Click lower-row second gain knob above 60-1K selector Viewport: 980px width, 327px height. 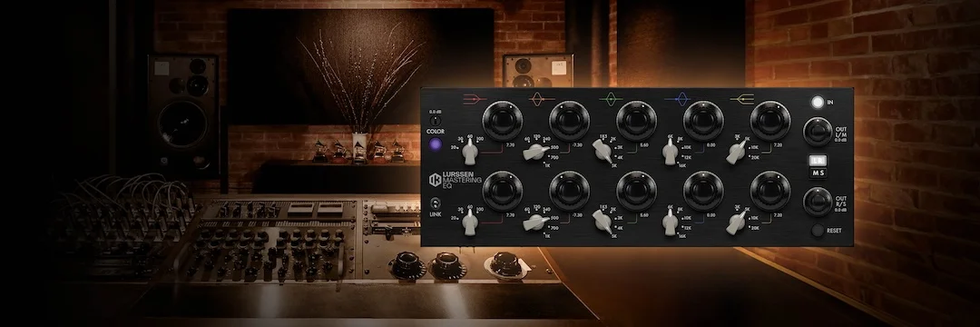[x=569, y=191]
